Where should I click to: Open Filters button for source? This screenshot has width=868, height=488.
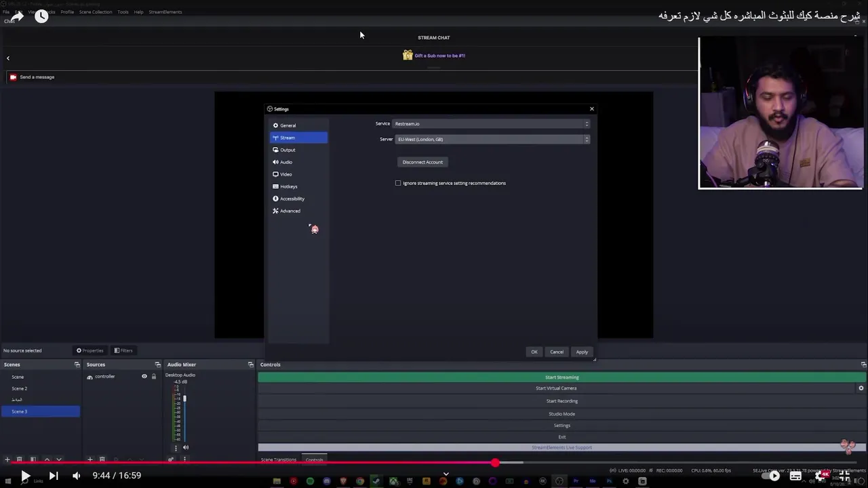tap(123, 350)
